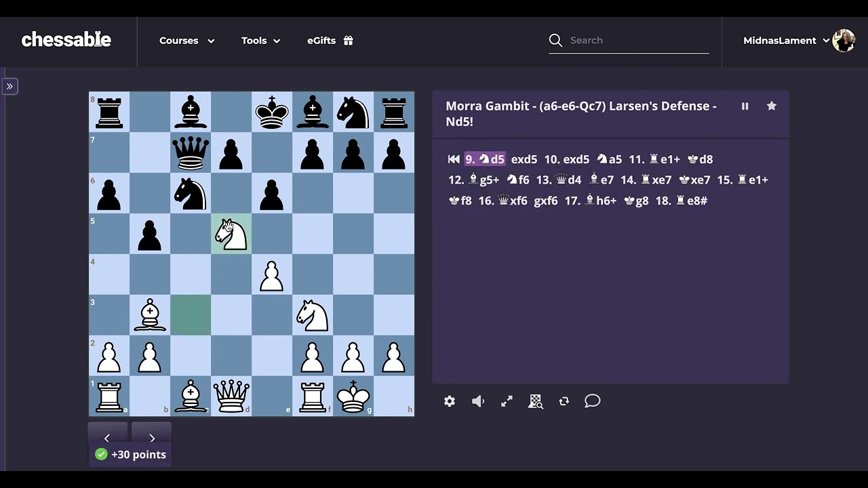The height and width of the screenshot is (488, 868).
Task: Select move gxf6 in notation
Action: tap(546, 201)
